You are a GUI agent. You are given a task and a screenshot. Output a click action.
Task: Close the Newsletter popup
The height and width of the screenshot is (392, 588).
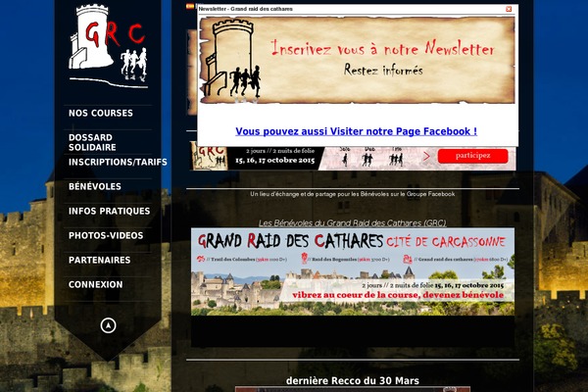click(509, 9)
